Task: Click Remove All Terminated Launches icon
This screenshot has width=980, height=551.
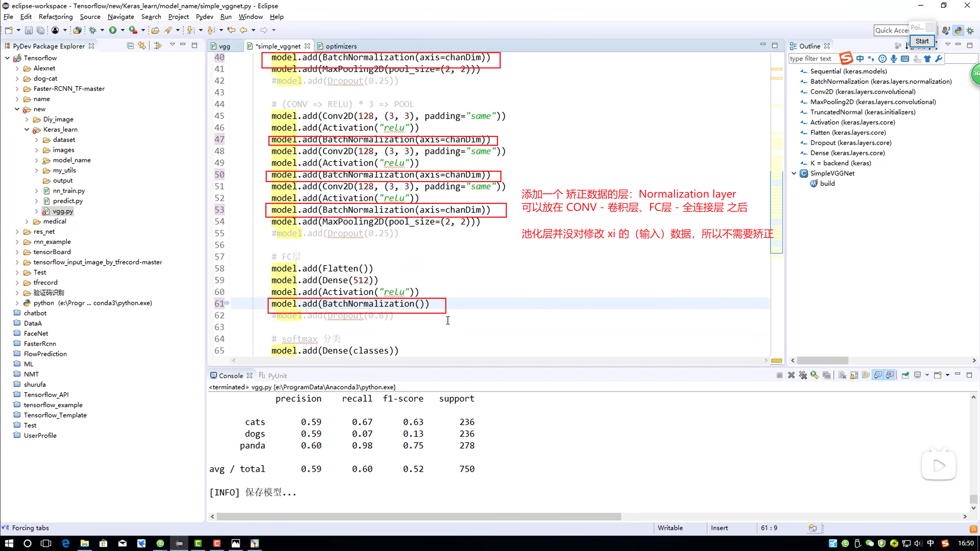Action: point(803,375)
